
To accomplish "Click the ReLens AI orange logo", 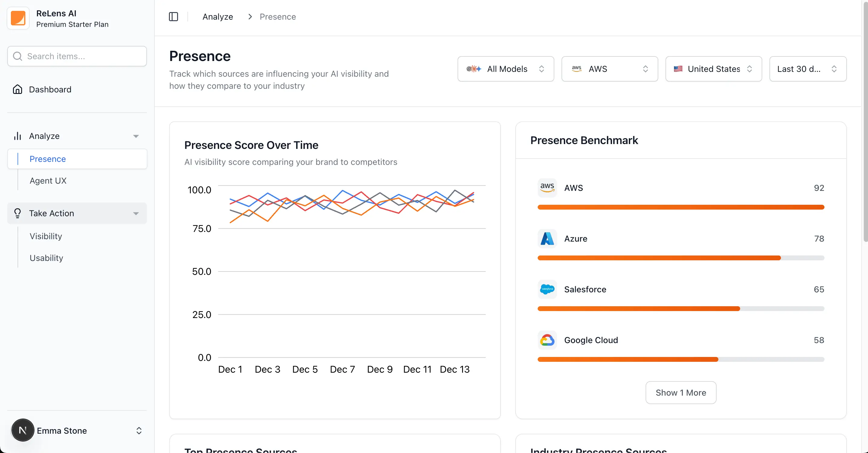I will [x=18, y=18].
